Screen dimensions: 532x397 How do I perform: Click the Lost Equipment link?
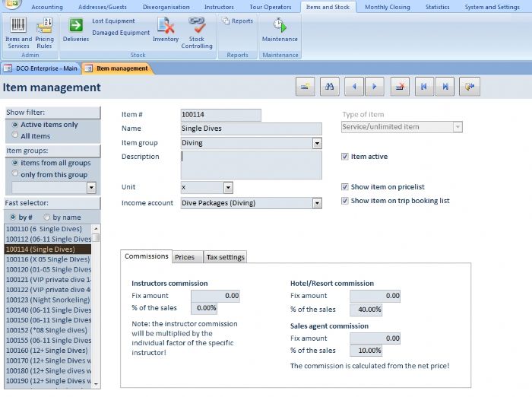click(113, 21)
